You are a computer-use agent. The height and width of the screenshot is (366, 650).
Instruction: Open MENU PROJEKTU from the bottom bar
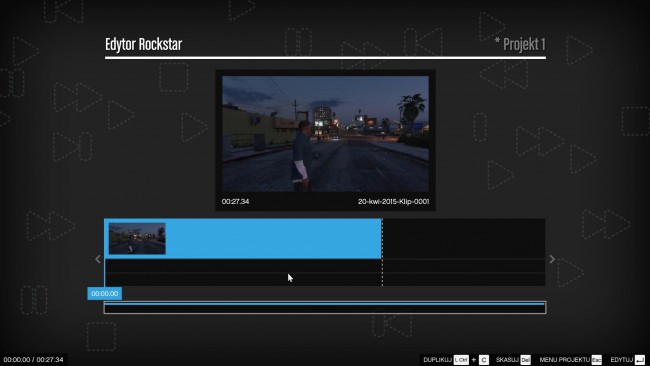point(564,360)
